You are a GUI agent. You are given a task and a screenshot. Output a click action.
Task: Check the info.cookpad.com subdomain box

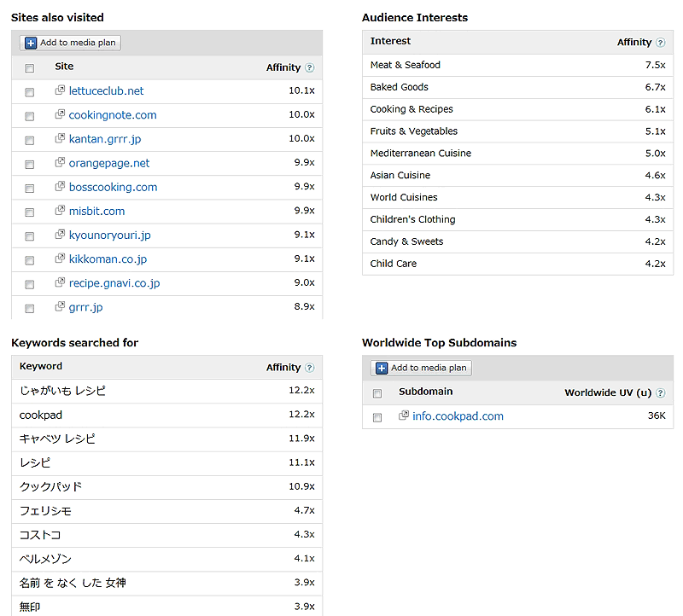(x=377, y=418)
